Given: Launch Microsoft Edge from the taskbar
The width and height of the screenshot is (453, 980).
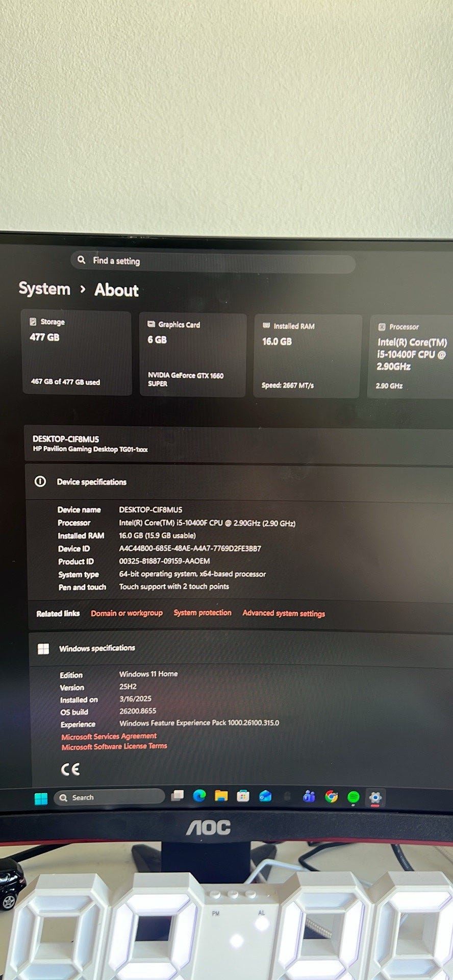Looking at the screenshot, I should pyautogui.click(x=199, y=796).
